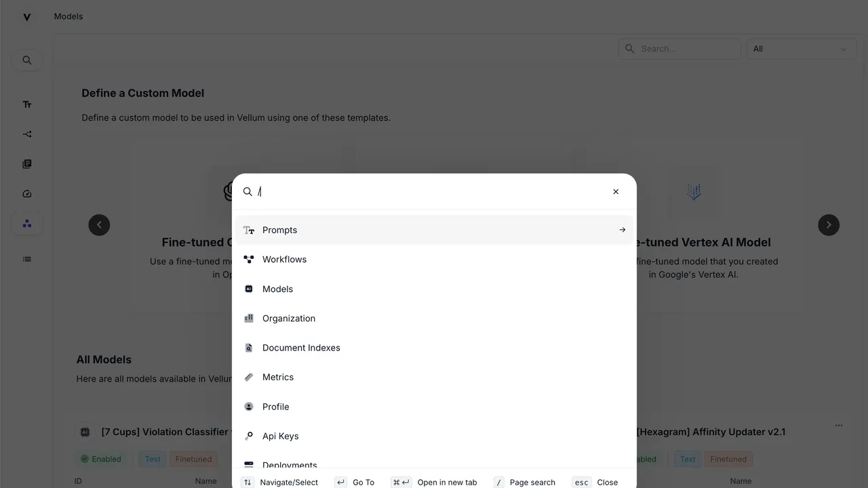Select Organization in the command palette
The height and width of the screenshot is (488, 868).
pyautogui.click(x=434, y=319)
